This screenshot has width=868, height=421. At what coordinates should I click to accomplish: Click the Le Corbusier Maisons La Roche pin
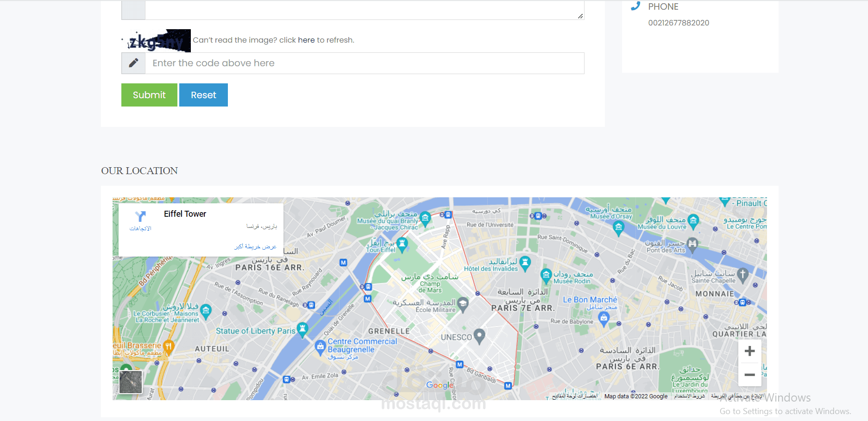point(206,311)
